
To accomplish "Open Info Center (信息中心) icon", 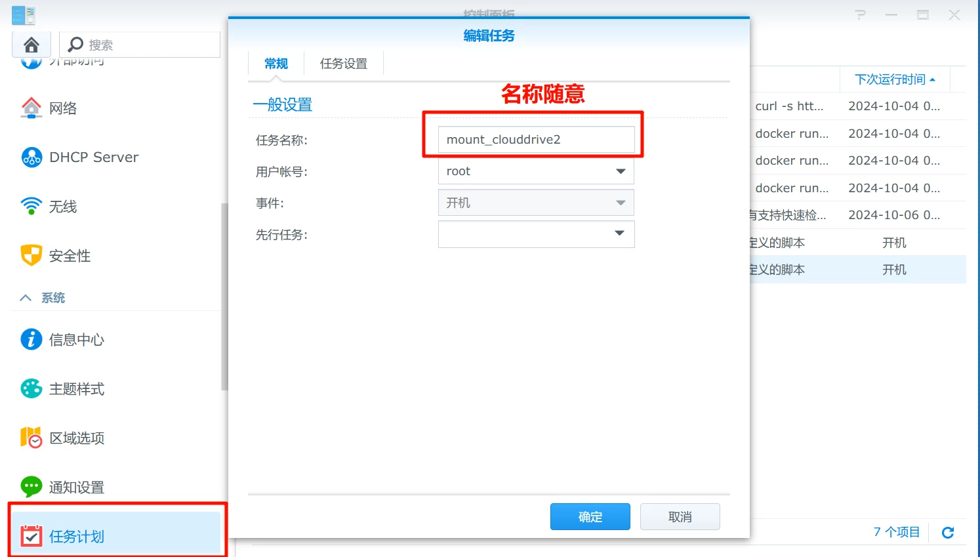I will coord(31,339).
